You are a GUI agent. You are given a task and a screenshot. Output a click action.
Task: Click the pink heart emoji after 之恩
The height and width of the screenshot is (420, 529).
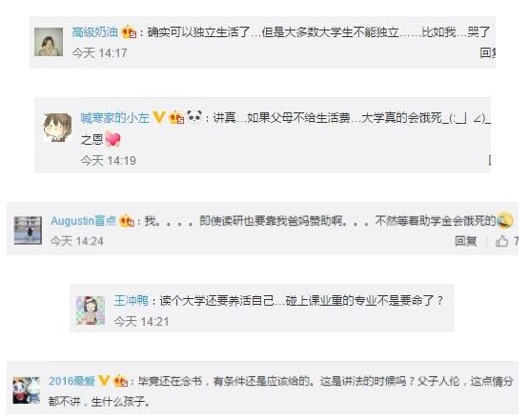coord(112,140)
